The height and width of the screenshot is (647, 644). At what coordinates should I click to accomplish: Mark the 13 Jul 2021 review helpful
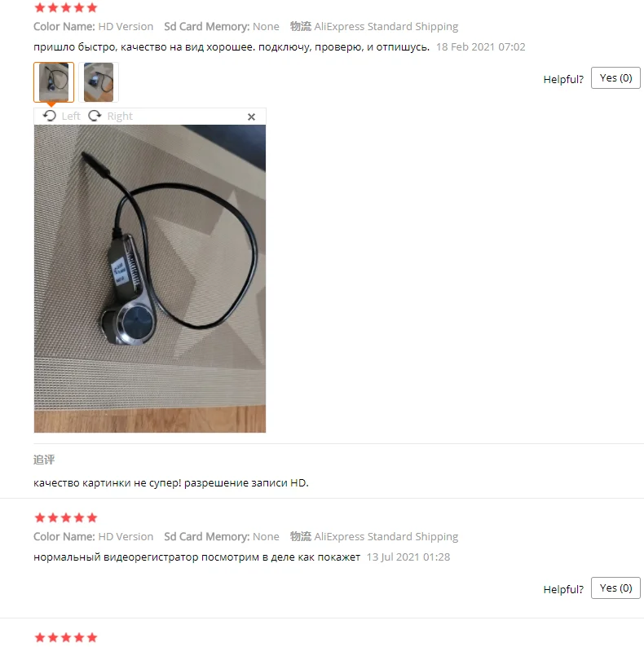coord(615,588)
